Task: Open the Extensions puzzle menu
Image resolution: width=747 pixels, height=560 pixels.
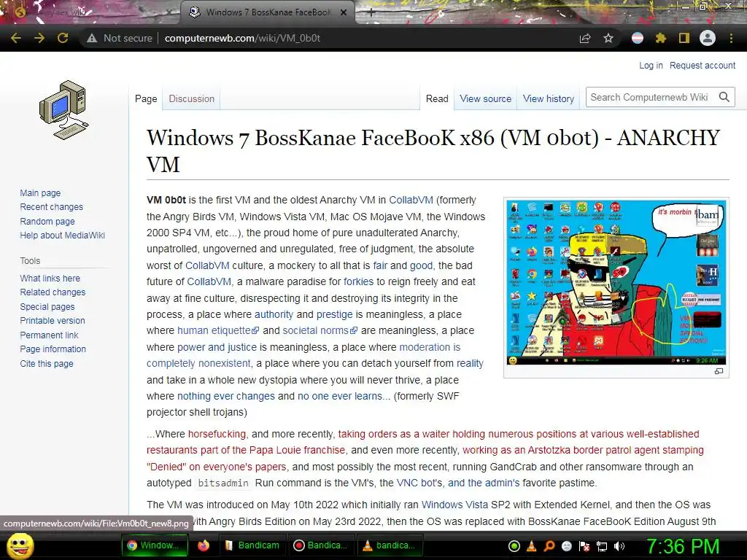Action: tap(660, 38)
